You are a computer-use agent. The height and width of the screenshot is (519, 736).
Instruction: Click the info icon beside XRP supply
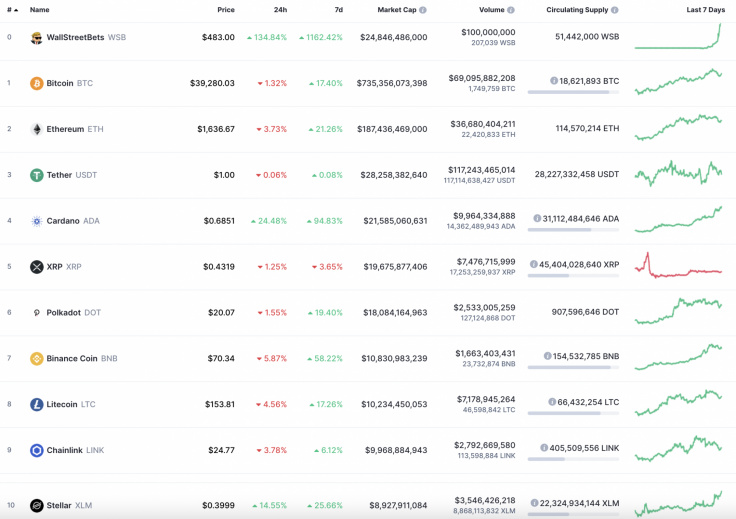pyautogui.click(x=534, y=264)
